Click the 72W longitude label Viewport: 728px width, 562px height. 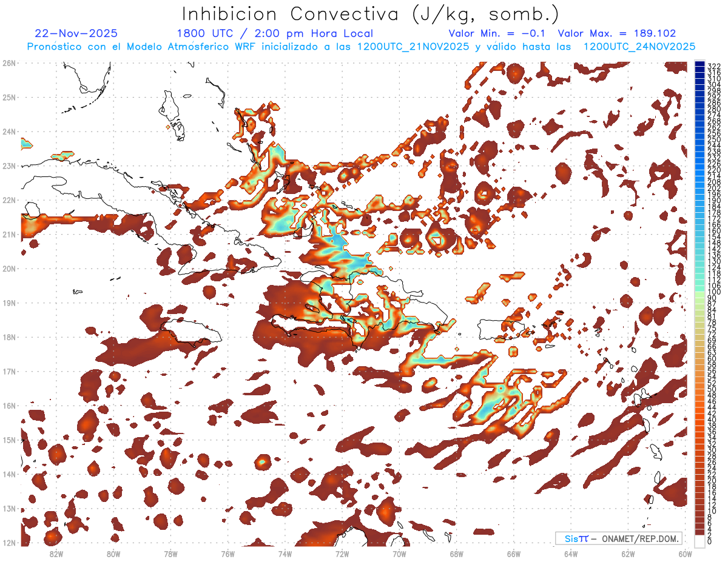coord(342,554)
